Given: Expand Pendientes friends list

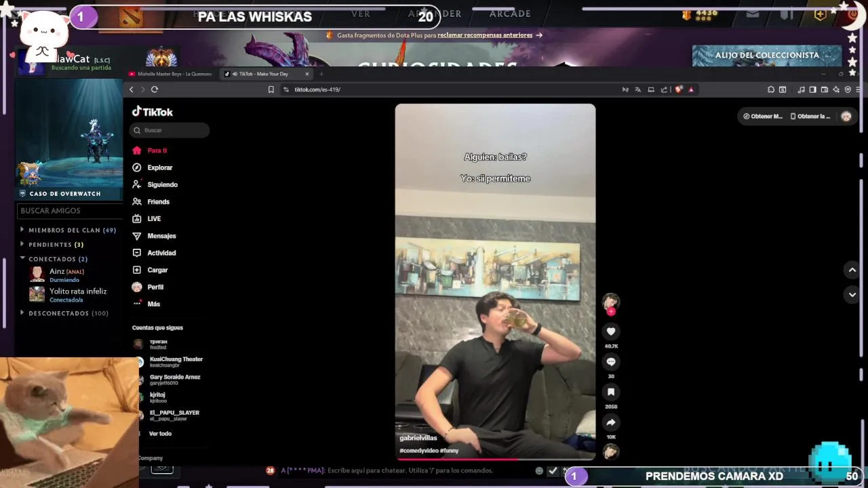Looking at the screenshot, I should pyautogui.click(x=53, y=245).
